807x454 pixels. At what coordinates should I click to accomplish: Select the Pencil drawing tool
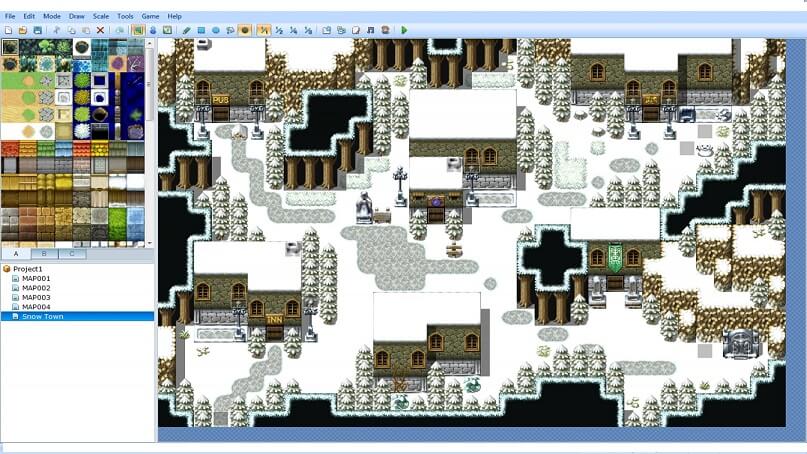pyautogui.click(x=186, y=30)
